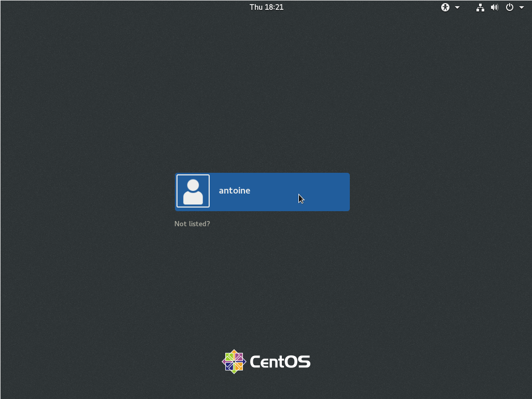Image resolution: width=532 pixels, height=399 pixels.
Task: Click the time "18:21" in top bar
Action: (x=274, y=7)
